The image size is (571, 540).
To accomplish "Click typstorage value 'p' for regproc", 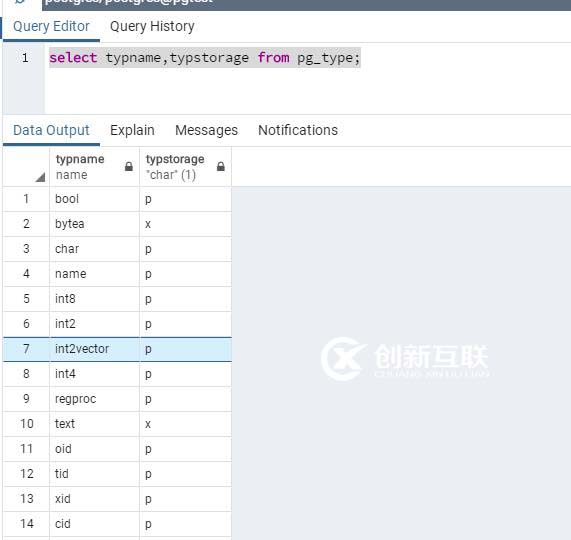I will click(185, 399).
